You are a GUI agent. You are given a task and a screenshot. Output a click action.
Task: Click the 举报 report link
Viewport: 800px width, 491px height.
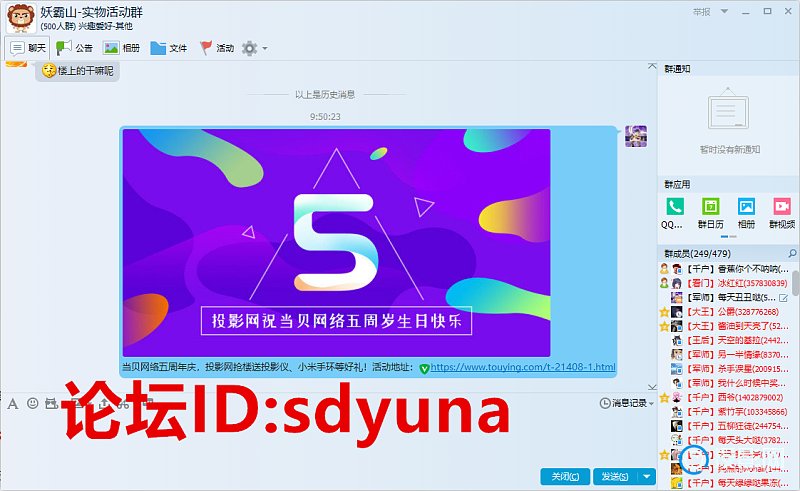pos(702,12)
